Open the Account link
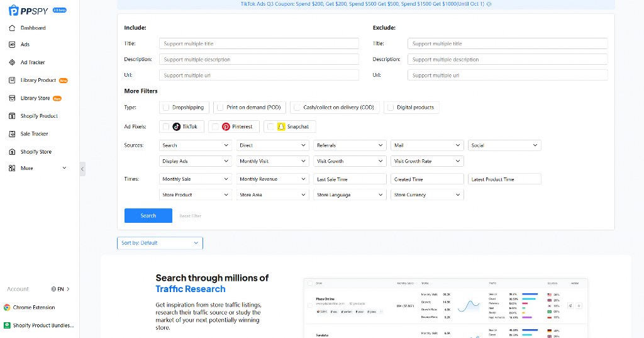This screenshot has height=338, width=644. click(x=18, y=289)
